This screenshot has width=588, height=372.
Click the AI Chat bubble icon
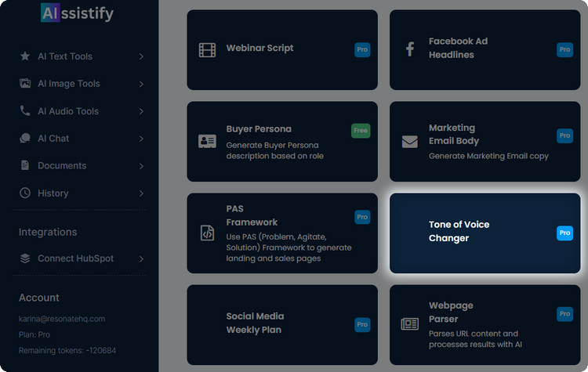25,139
